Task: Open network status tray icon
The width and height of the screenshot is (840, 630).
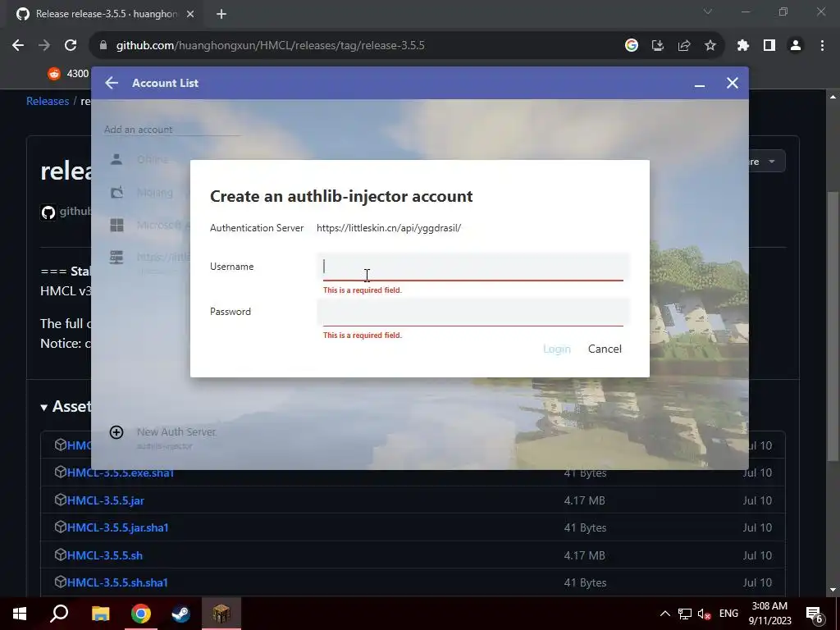Action: pos(685,614)
